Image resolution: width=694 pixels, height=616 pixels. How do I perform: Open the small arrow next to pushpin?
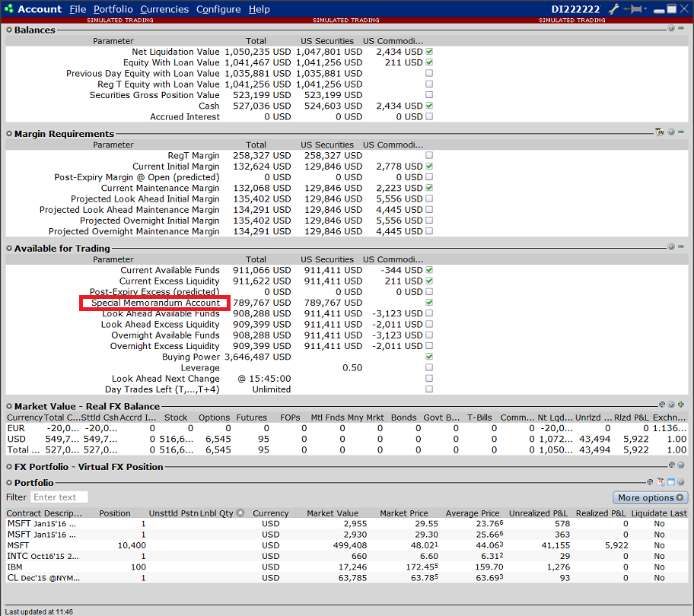645,8
